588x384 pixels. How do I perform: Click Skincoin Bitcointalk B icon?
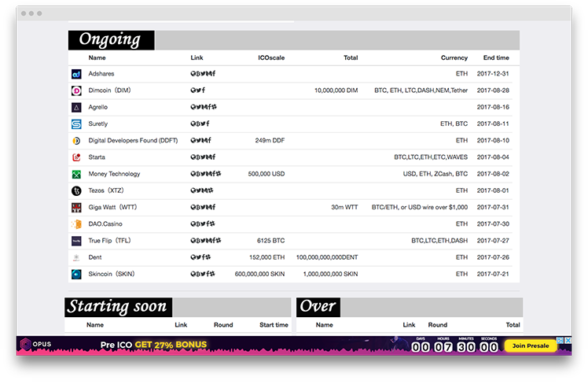pos(197,274)
